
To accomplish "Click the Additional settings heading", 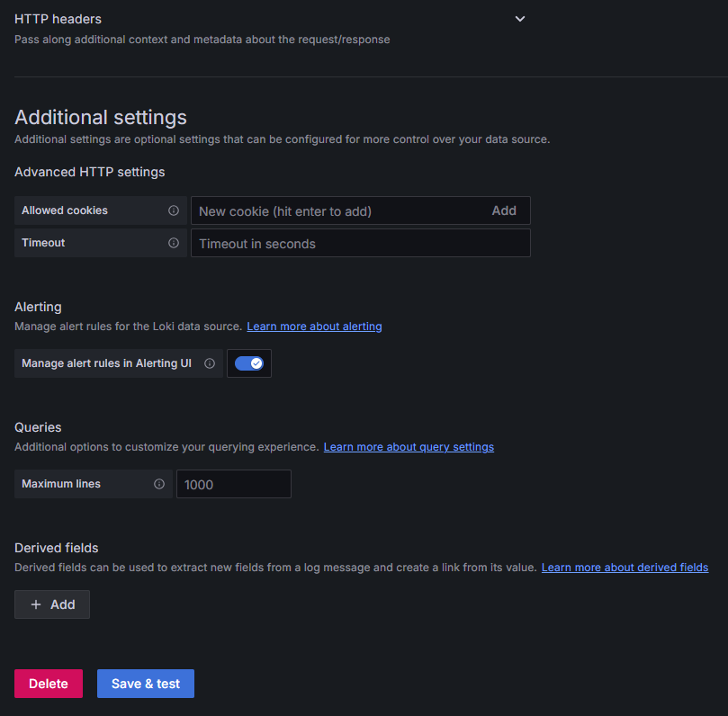I will point(101,118).
